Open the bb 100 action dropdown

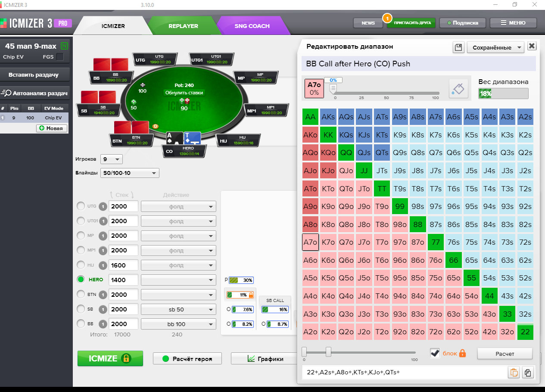pos(178,324)
